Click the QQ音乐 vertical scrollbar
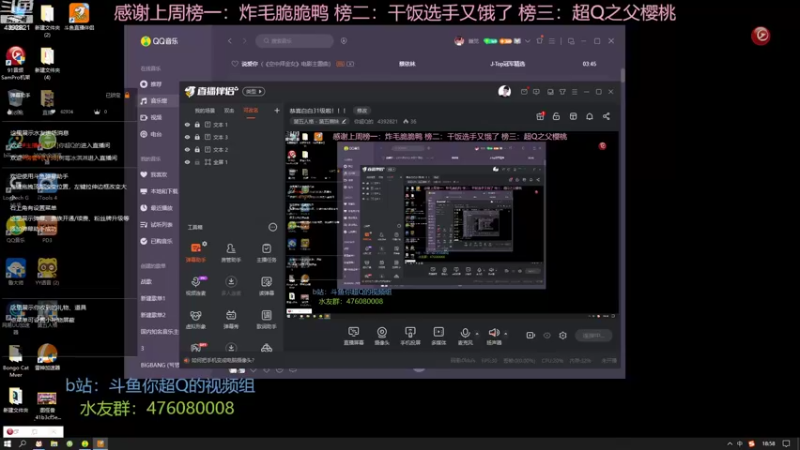Screen dimensions: 800x450 pyautogui.click(x=622, y=76)
